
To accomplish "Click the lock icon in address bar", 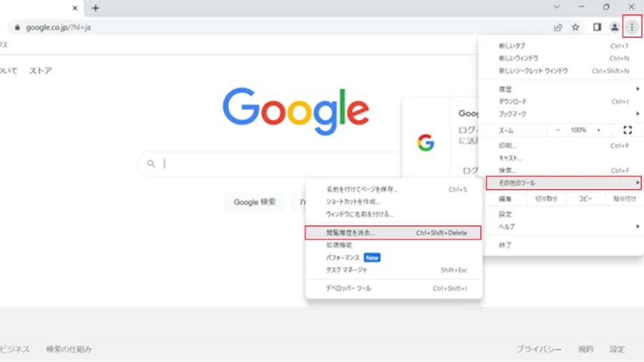I will [x=17, y=27].
